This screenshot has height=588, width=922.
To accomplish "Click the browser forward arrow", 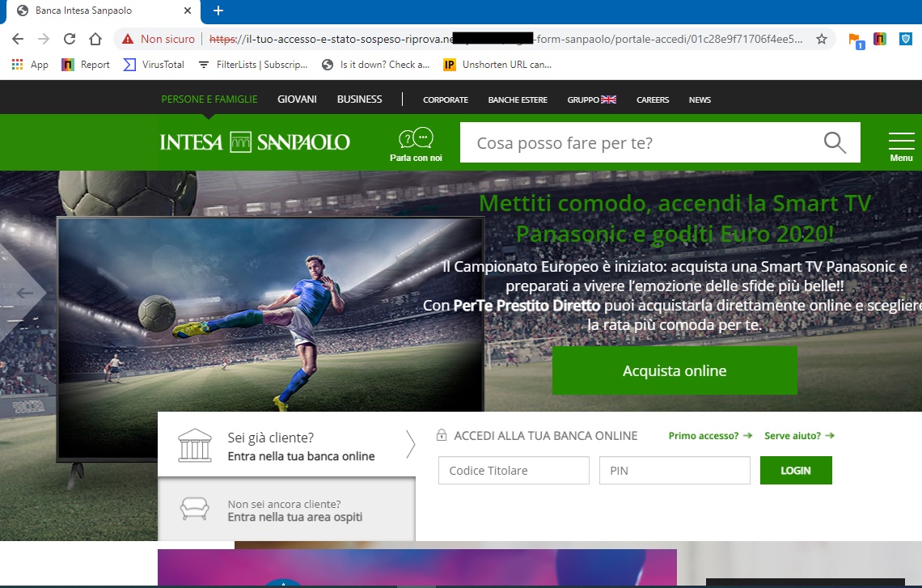I will click(x=44, y=39).
